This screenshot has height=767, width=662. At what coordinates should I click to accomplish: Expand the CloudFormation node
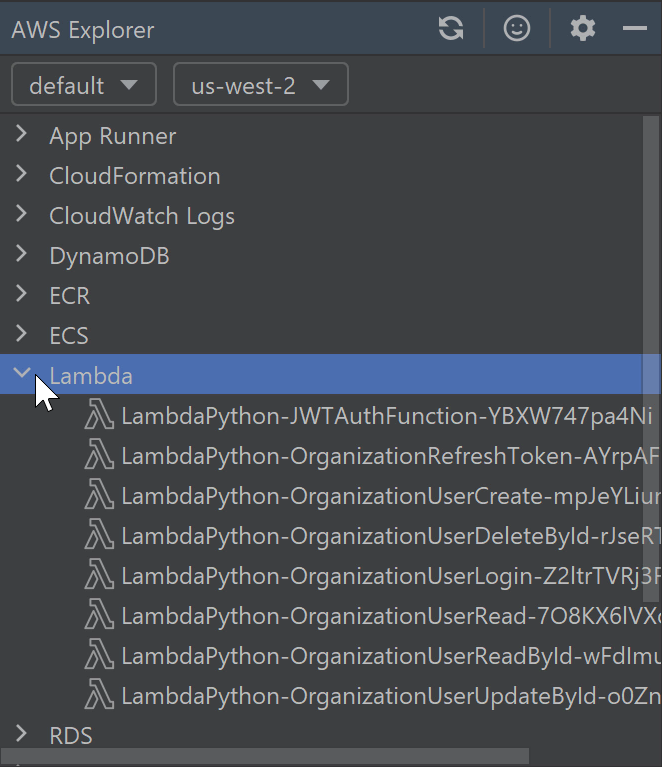(x=22, y=176)
